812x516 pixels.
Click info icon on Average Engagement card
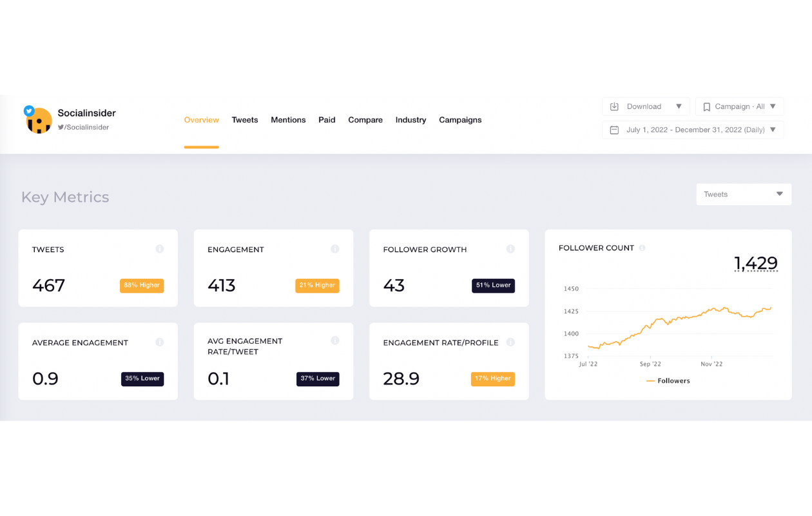160,342
